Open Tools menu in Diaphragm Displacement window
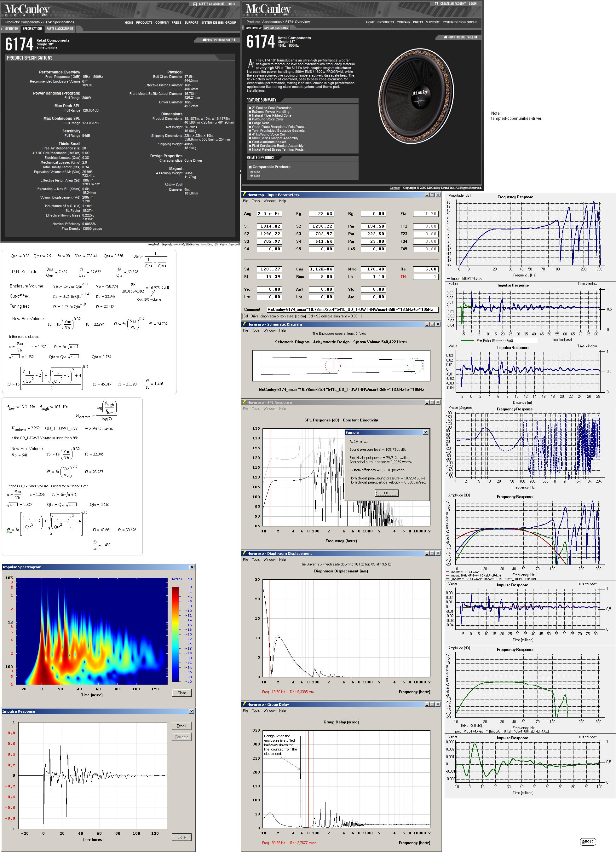616x852 pixels. [256, 560]
